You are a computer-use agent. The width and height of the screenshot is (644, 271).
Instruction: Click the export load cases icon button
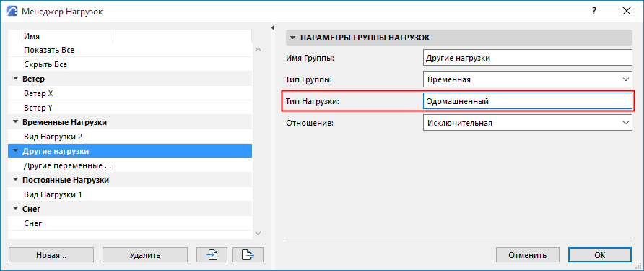pyautogui.click(x=248, y=255)
